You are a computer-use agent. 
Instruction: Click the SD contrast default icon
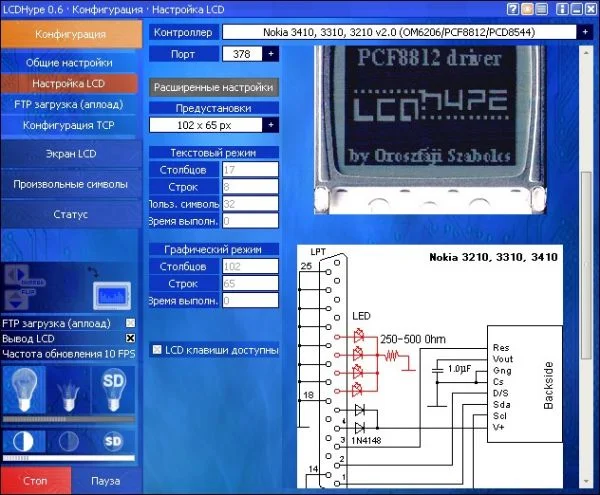coord(113,441)
